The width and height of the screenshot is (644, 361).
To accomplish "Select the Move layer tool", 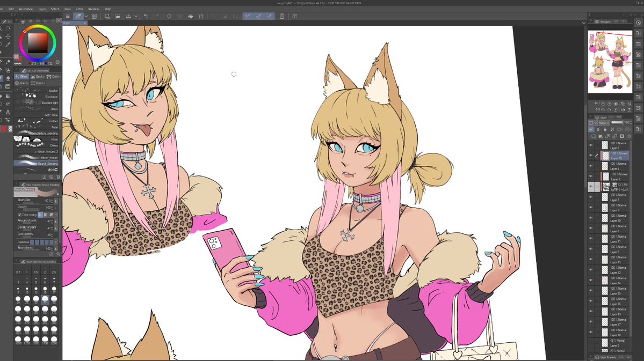I will pos(8,36).
